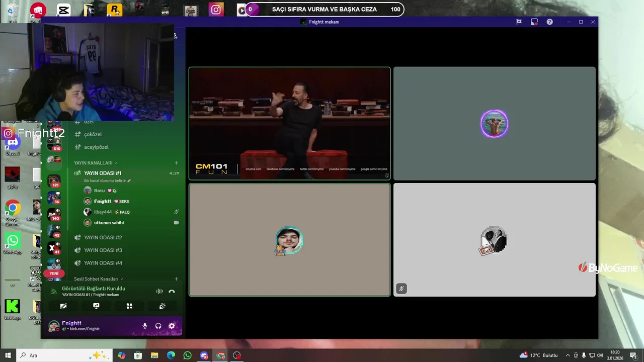Click the taskbar search box 'Ara'

click(64, 355)
